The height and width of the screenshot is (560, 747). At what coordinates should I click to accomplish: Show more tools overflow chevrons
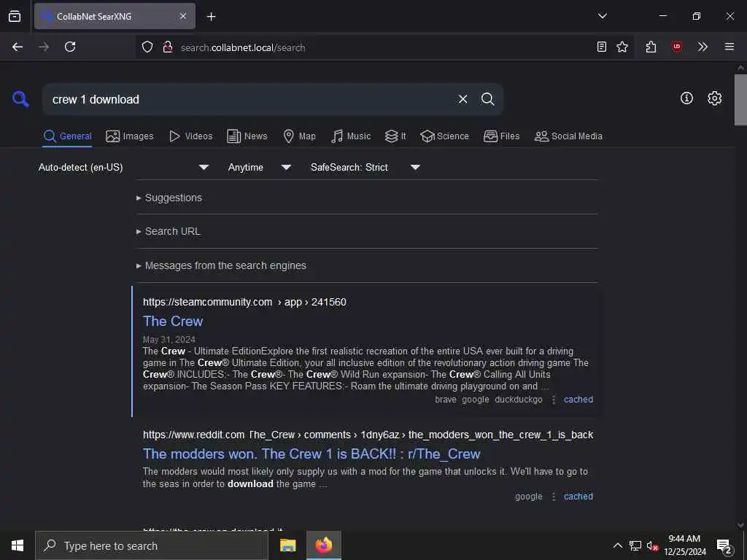click(x=703, y=47)
